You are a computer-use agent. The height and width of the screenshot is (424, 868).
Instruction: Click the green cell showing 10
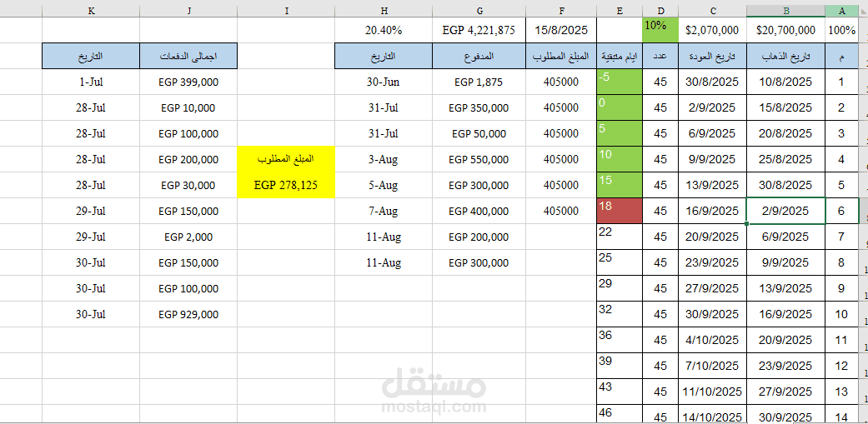click(620, 159)
